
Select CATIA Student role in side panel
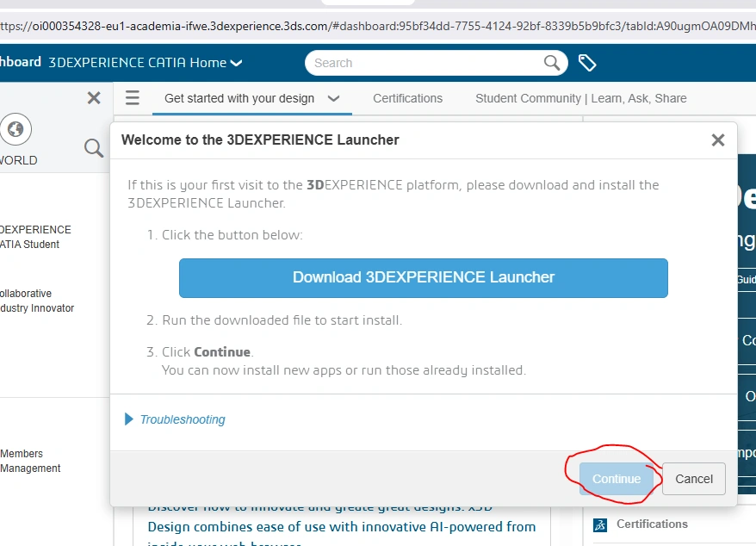click(x=34, y=237)
